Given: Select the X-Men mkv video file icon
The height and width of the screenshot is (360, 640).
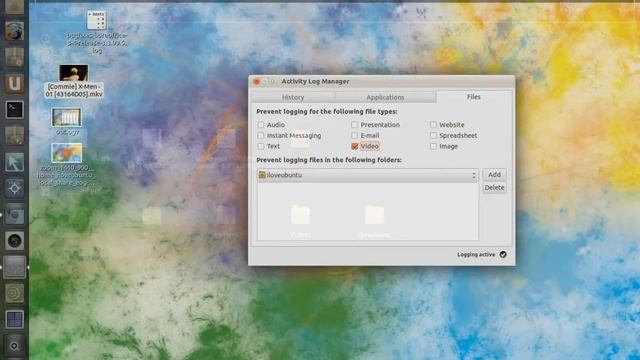Looking at the screenshot, I should [x=74, y=81].
